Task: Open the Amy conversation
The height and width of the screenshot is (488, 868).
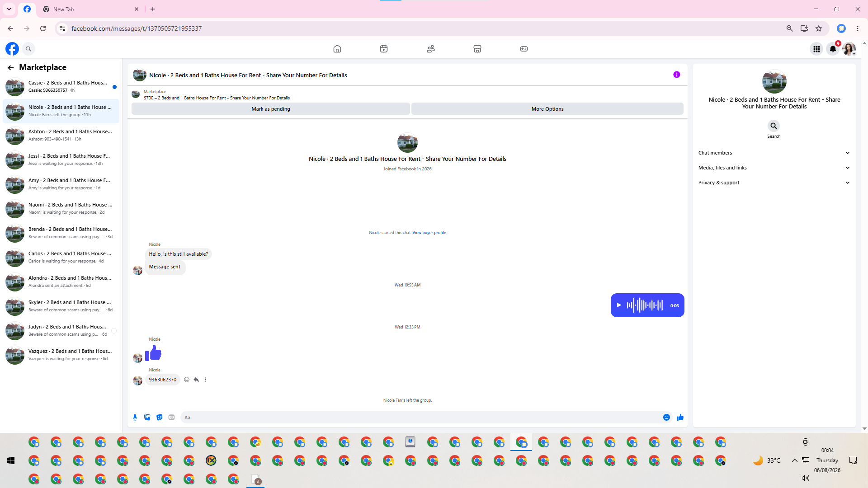Action: pos(61,184)
